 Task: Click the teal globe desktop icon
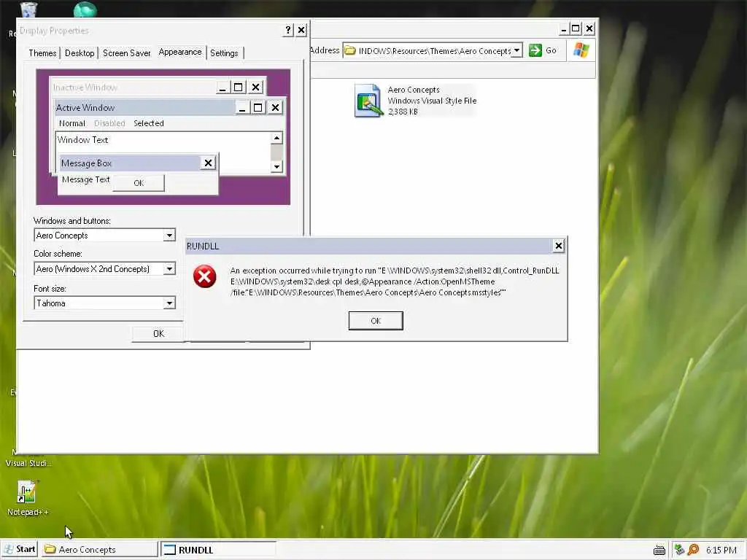pos(85,9)
